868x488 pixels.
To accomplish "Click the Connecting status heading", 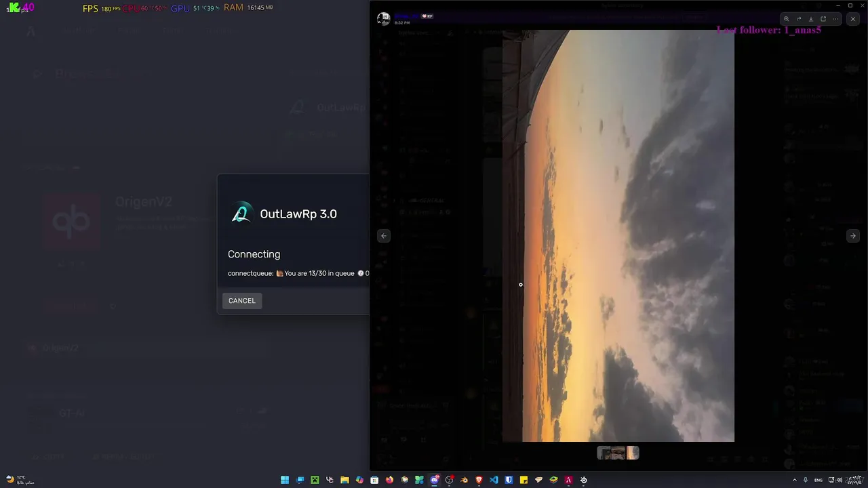I will [x=254, y=254].
